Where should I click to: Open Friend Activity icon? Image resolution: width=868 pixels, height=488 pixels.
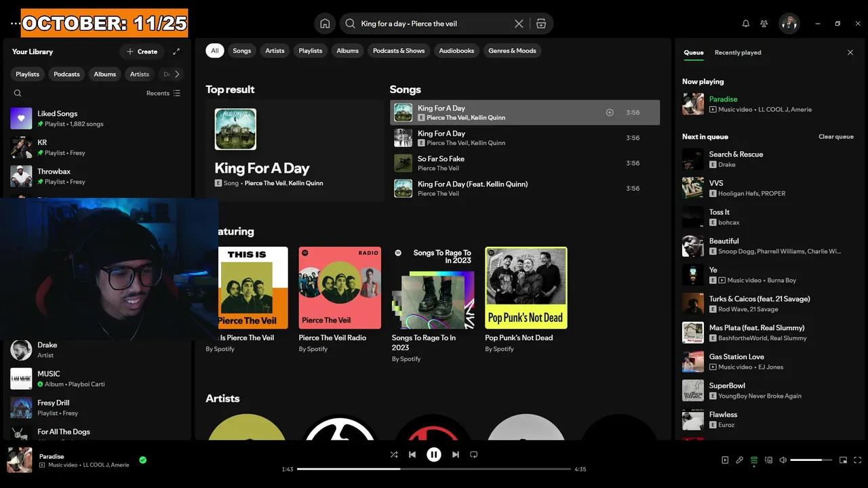[764, 24]
